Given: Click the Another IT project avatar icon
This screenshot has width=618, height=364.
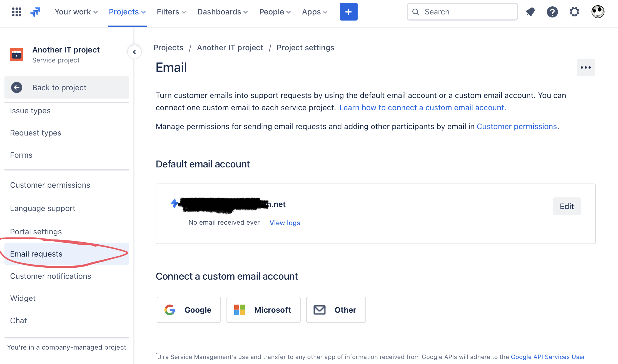Looking at the screenshot, I should click(x=17, y=54).
